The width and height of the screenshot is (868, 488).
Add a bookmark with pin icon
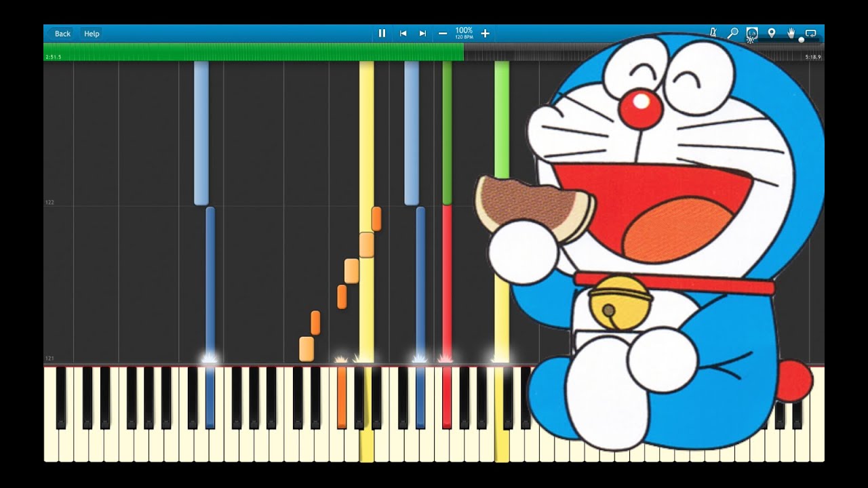pyautogui.click(x=771, y=33)
